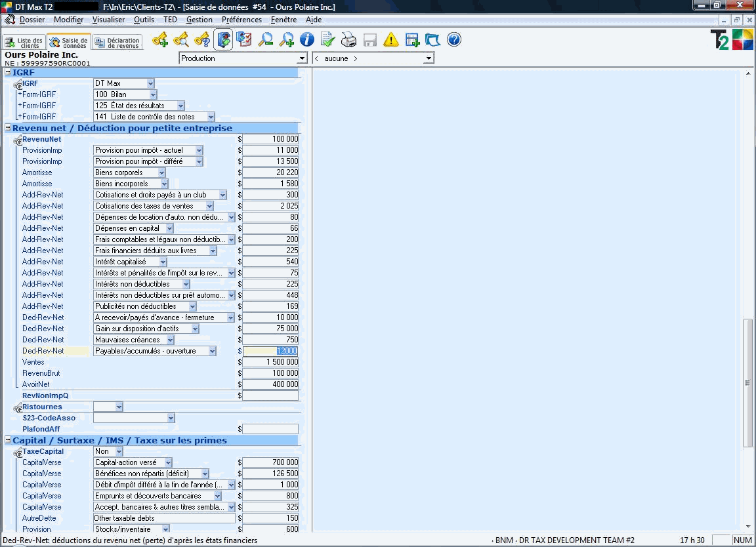Image resolution: width=756 pixels, height=547 pixels.
Task: Click the printer icon in toolbar
Action: tap(349, 40)
